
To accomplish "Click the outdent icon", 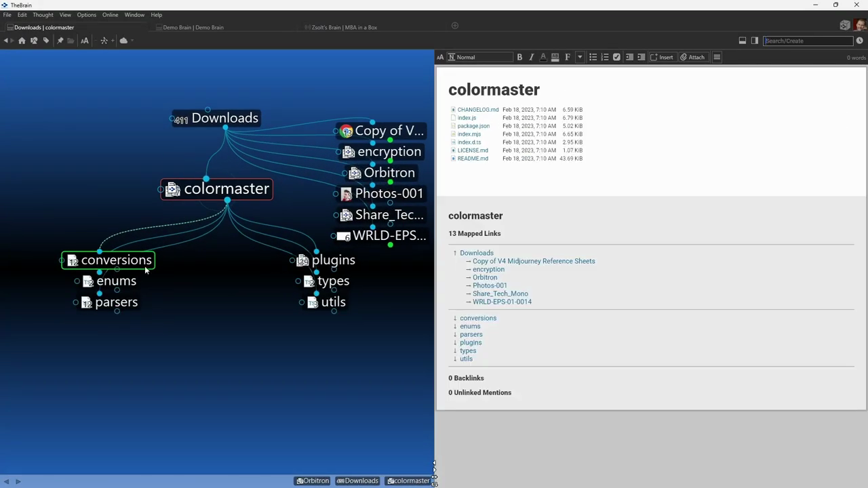I will [x=629, y=57].
